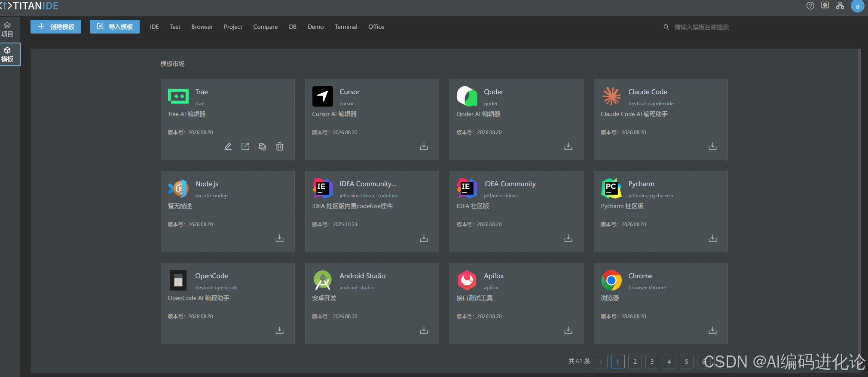
Task: Click the Claude Code starburst logo
Action: (611, 96)
